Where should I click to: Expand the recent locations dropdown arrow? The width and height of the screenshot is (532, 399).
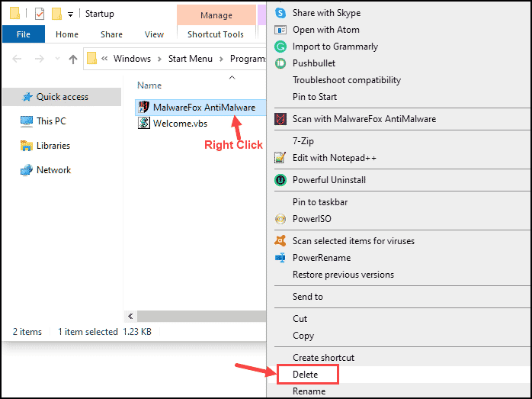pyautogui.click(x=57, y=59)
